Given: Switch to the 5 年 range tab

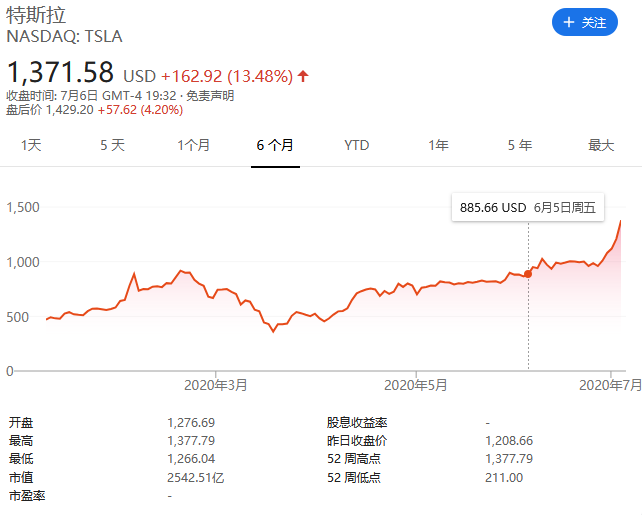Looking at the screenshot, I should pos(519,145).
